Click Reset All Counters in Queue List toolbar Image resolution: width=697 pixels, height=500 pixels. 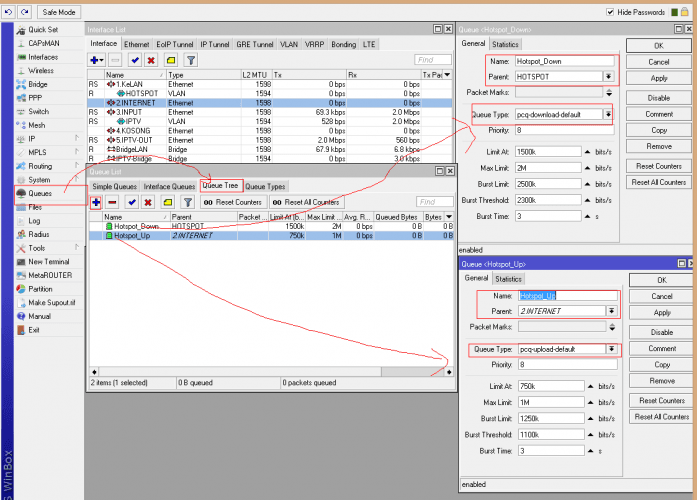click(x=306, y=203)
